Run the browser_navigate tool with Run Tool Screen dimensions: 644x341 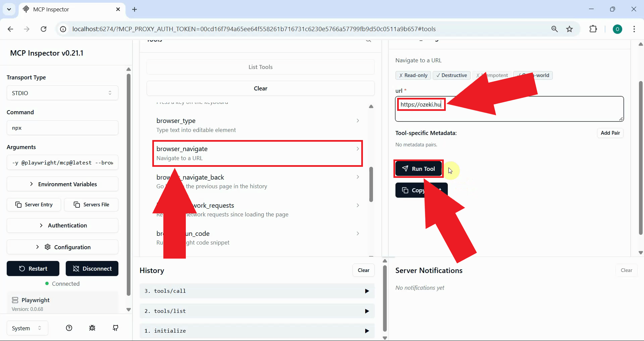[418, 168]
